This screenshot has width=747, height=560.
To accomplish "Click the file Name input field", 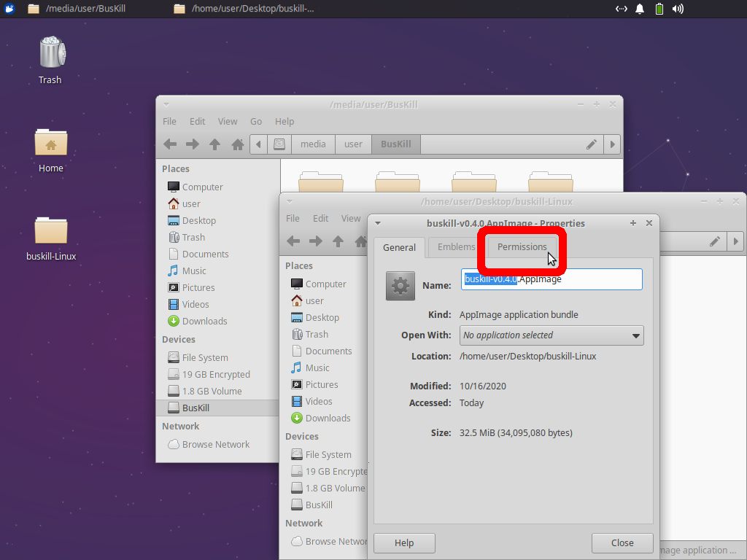I will [551, 279].
